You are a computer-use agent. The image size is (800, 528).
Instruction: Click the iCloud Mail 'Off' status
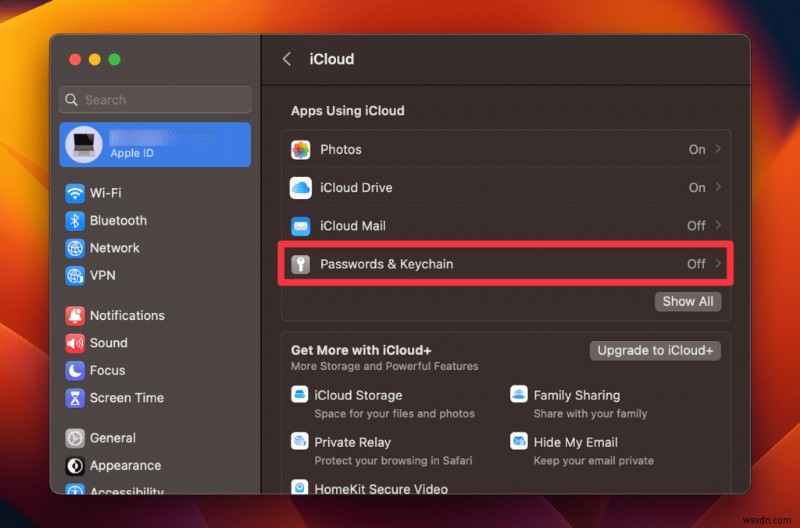pos(696,226)
